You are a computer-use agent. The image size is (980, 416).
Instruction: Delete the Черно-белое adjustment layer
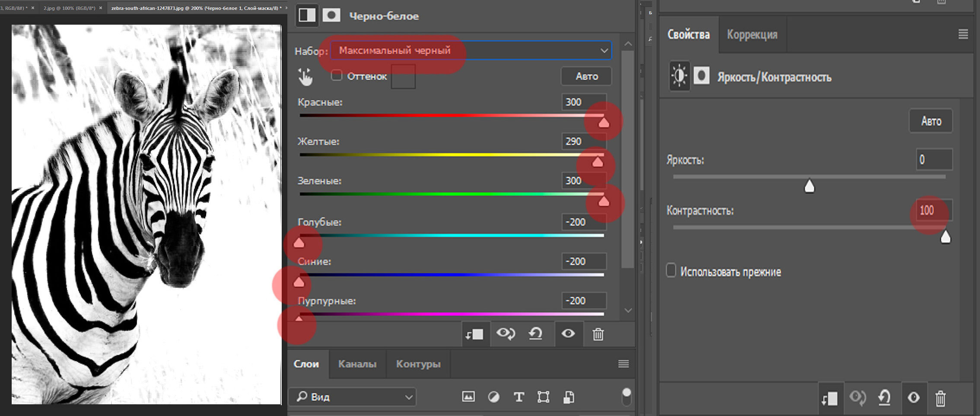[598, 334]
